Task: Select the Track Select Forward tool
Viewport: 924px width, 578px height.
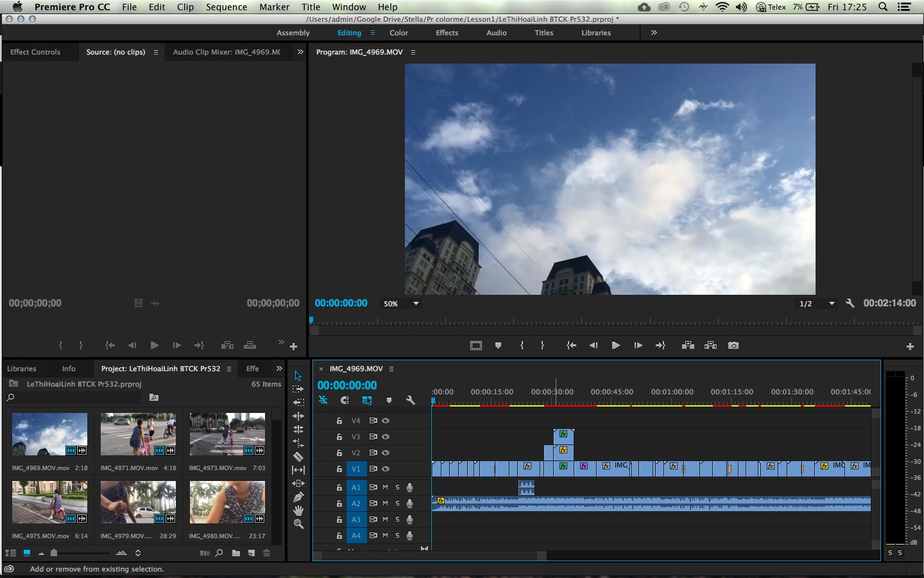Action: tap(298, 389)
